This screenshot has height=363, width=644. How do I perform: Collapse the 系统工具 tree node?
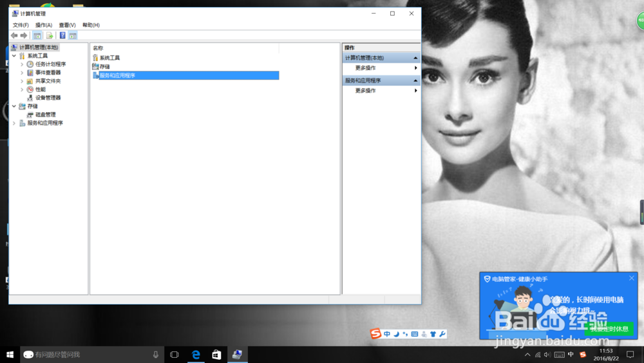tap(14, 55)
